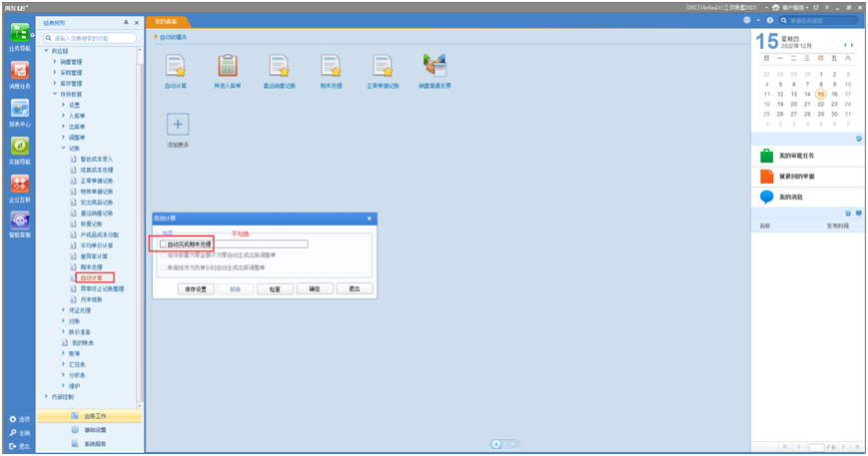Click the 添加更多 plus tile

(x=177, y=125)
